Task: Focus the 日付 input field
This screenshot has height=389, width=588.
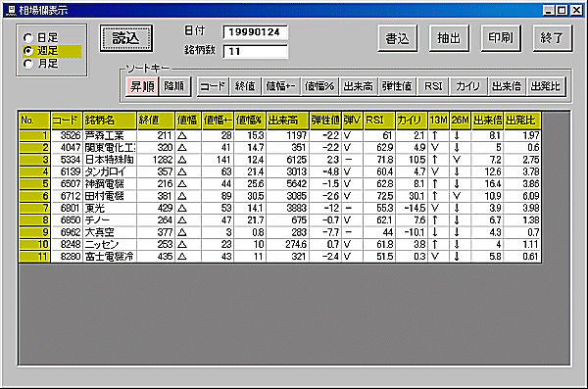Action: point(256,32)
